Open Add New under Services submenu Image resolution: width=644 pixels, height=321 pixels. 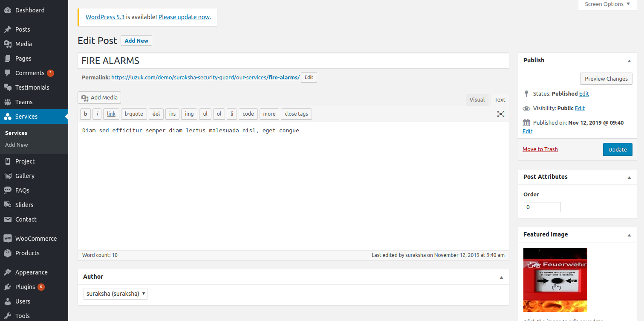coord(17,145)
